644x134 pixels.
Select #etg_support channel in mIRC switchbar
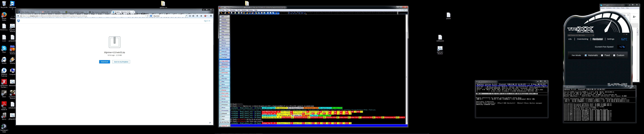point(224,34)
